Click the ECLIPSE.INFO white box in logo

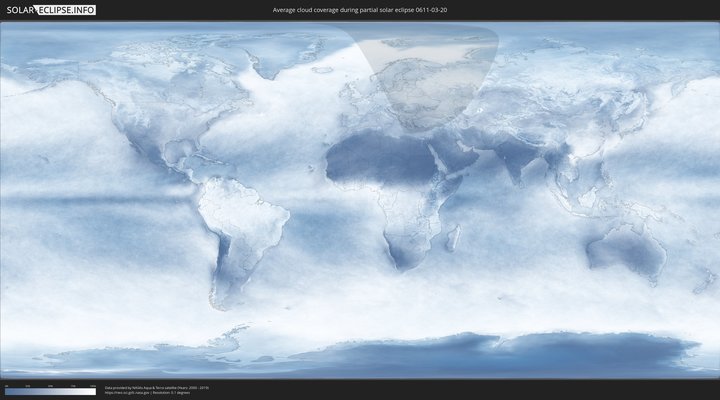(67, 10)
